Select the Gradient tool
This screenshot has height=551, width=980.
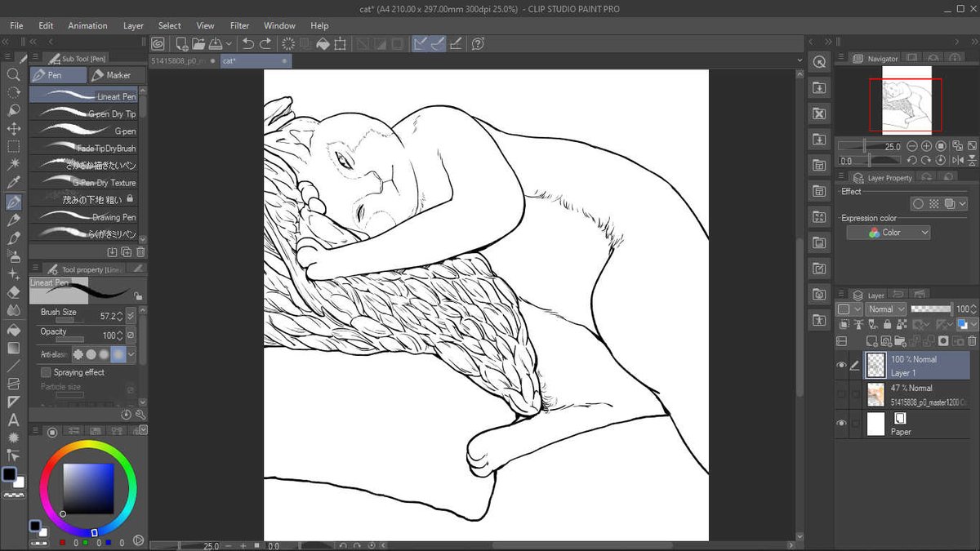[13, 348]
